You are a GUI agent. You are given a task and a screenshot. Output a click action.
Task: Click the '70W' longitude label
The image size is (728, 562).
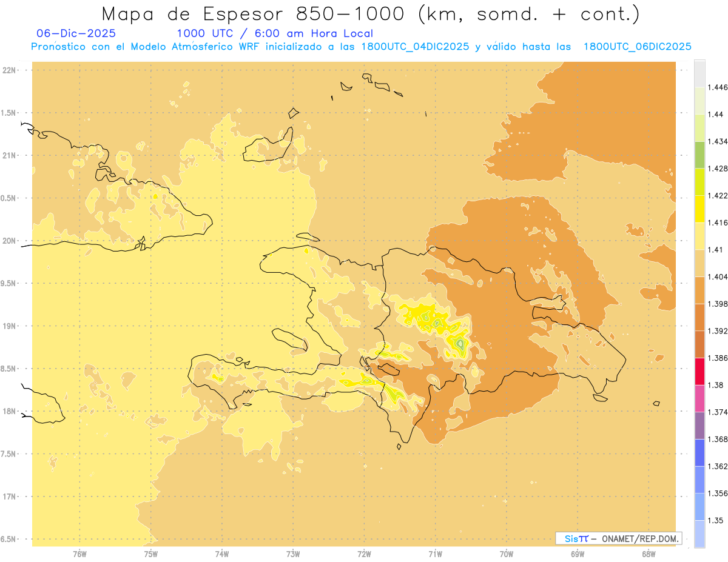click(x=507, y=554)
